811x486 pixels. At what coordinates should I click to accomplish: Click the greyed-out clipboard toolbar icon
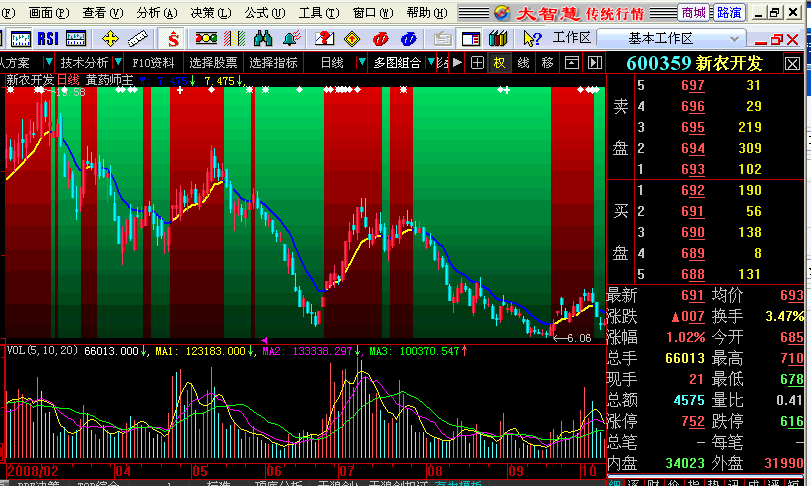point(442,39)
